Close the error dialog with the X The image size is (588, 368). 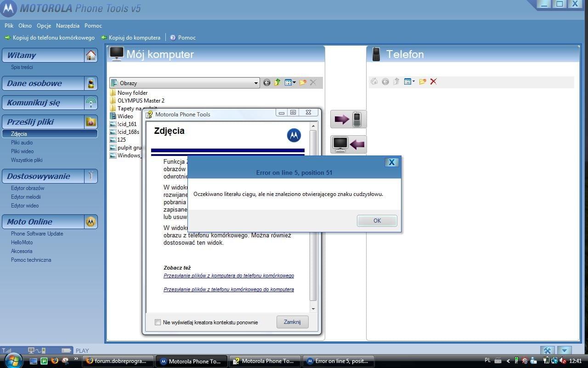tap(391, 162)
